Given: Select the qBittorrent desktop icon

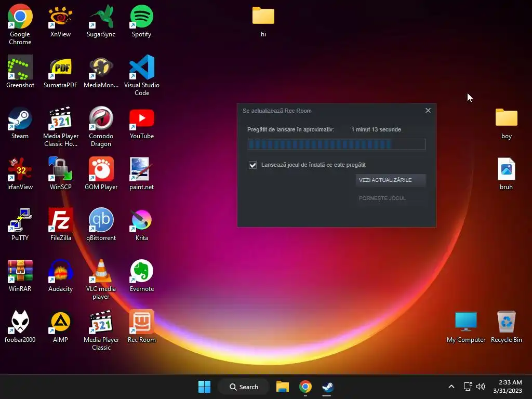Looking at the screenshot, I should point(101,224).
